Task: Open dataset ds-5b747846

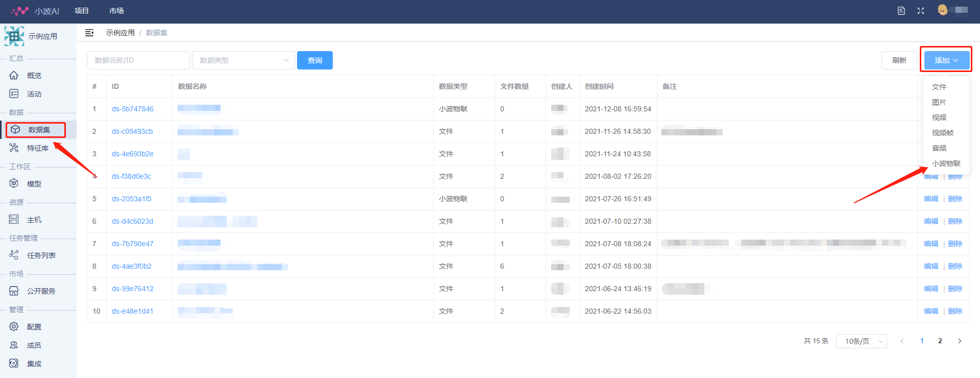Action: tap(133, 109)
